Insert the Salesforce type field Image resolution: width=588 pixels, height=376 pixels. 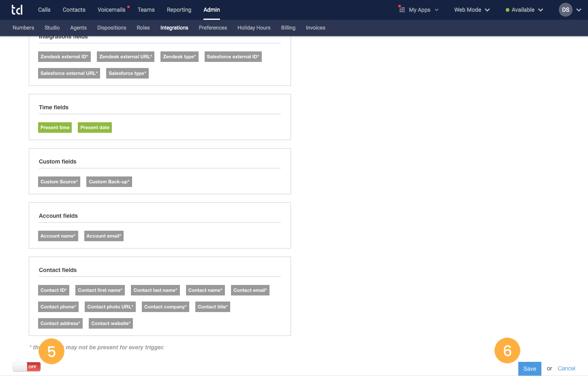127,73
